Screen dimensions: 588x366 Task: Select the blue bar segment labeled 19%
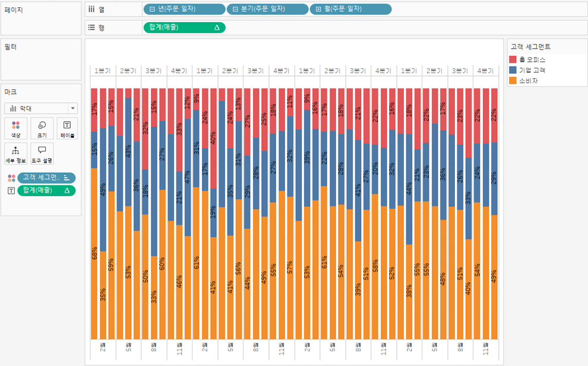(x=213, y=213)
